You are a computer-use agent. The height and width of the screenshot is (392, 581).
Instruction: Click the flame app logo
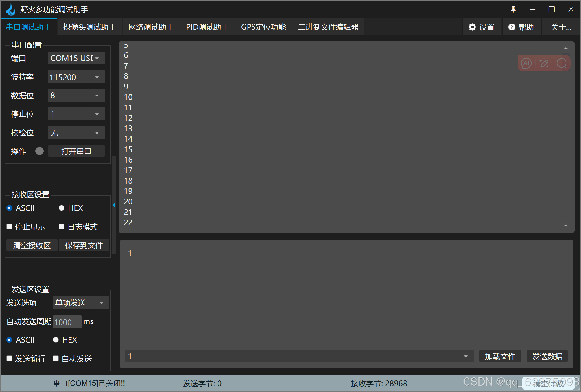[x=10, y=10]
